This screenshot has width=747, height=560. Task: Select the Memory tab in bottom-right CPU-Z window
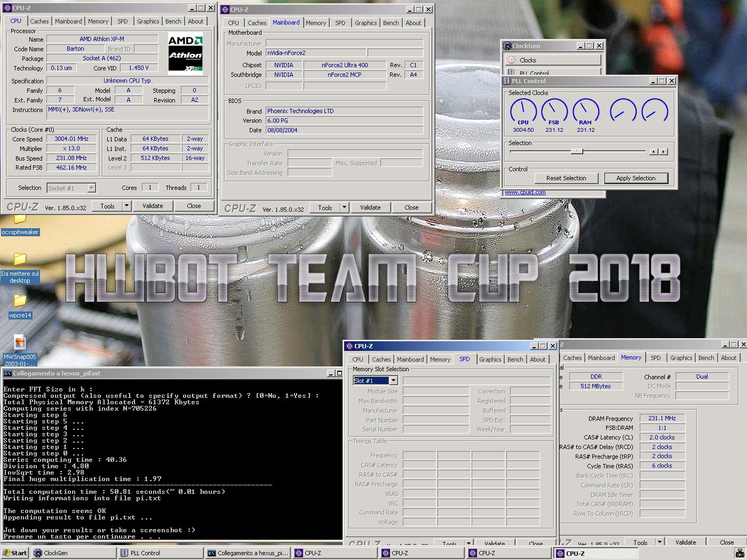click(x=631, y=358)
